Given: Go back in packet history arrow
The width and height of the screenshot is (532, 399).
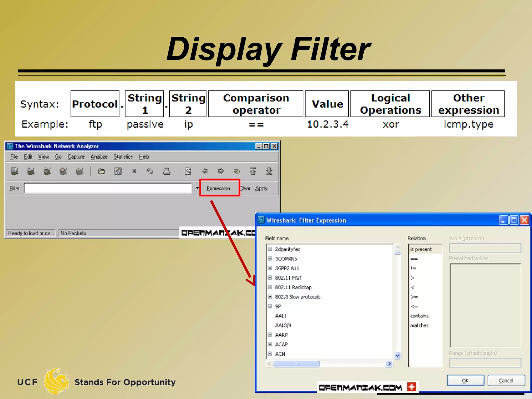Looking at the screenshot, I should click(x=204, y=171).
